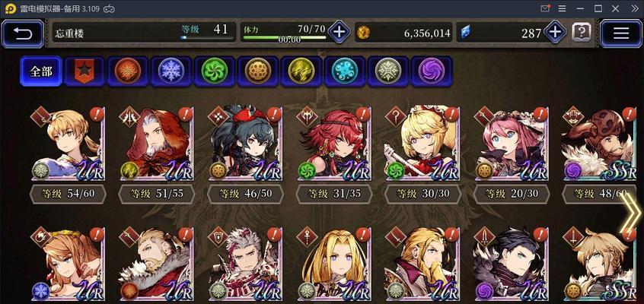Toggle the brown earth element filter
644x304 pixels.
click(258, 71)
